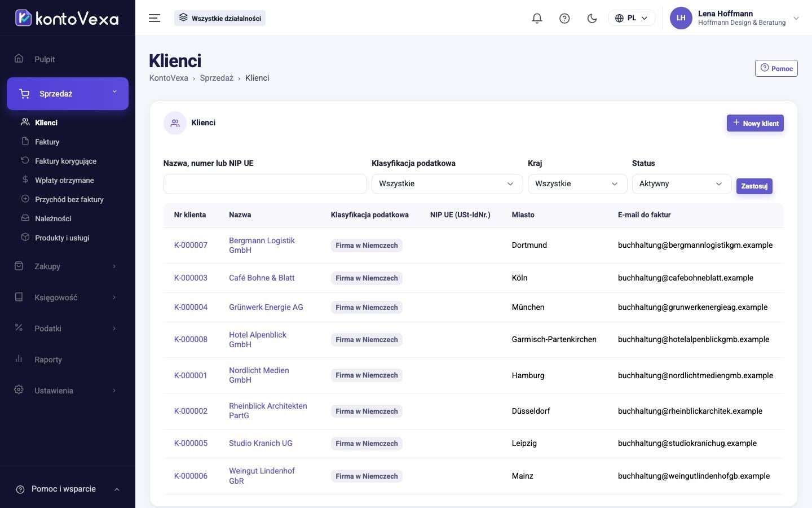
Task: Click the Pomoc help button
Action: click(776, 68)
